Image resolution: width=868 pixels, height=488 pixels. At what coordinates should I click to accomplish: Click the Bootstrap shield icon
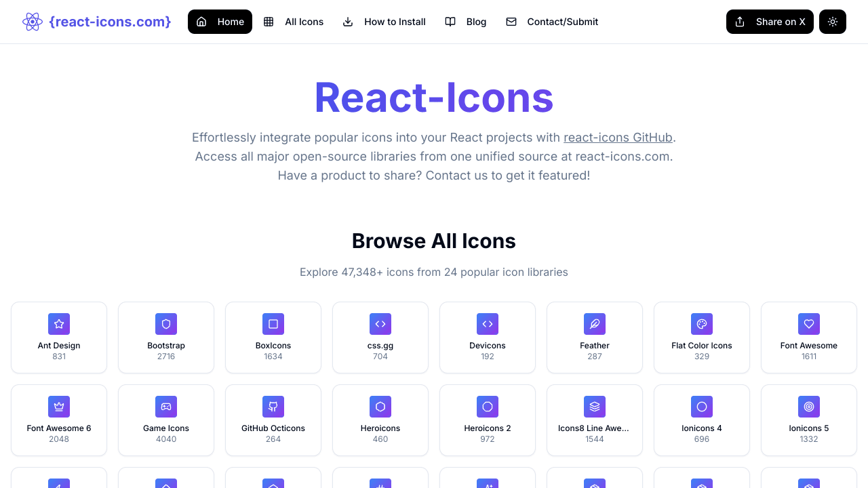166,324
